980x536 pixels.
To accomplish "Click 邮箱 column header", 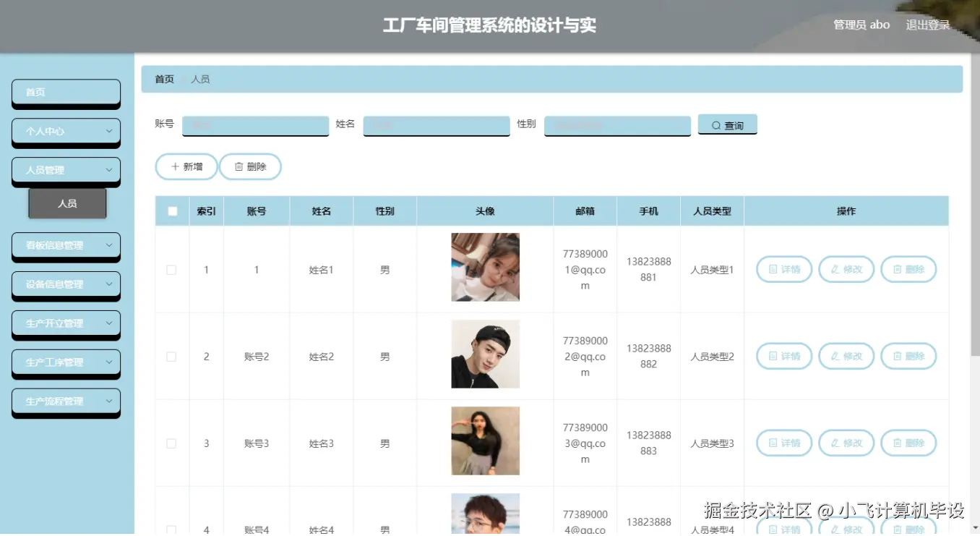I will click(585, 211).
